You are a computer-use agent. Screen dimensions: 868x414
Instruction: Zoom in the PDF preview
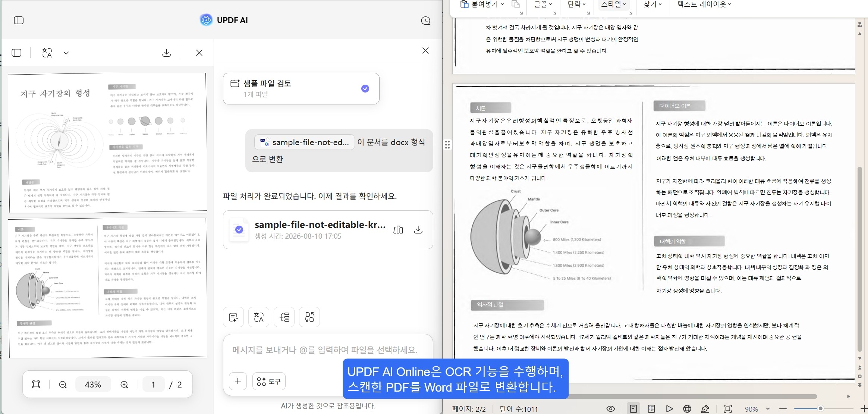pos(124,385)
